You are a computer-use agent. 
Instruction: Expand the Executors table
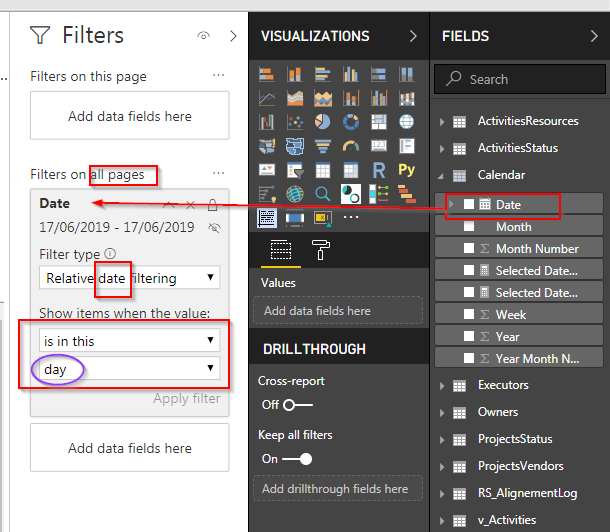pyautogui.click(x=442, y=386)
